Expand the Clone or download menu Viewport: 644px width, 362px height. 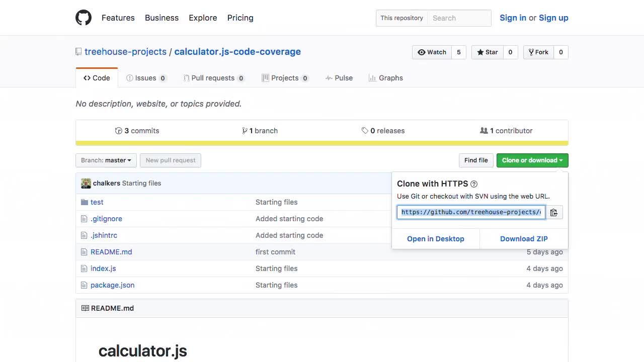[532, 160]
